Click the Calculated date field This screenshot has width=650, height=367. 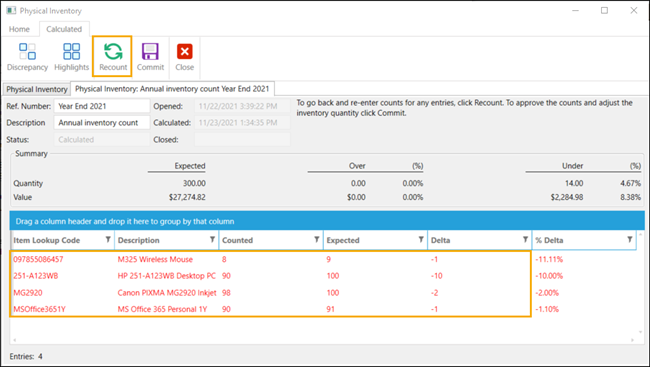(242, 123)
